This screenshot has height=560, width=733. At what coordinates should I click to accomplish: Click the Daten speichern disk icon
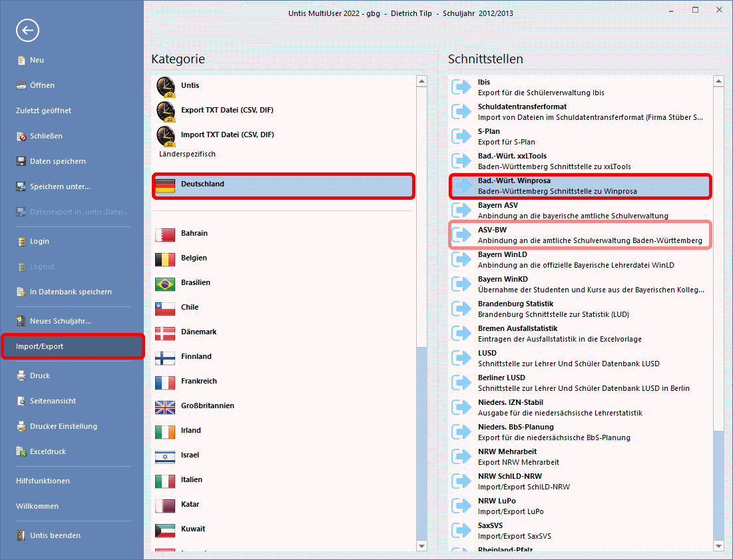[x=21, y=162]
